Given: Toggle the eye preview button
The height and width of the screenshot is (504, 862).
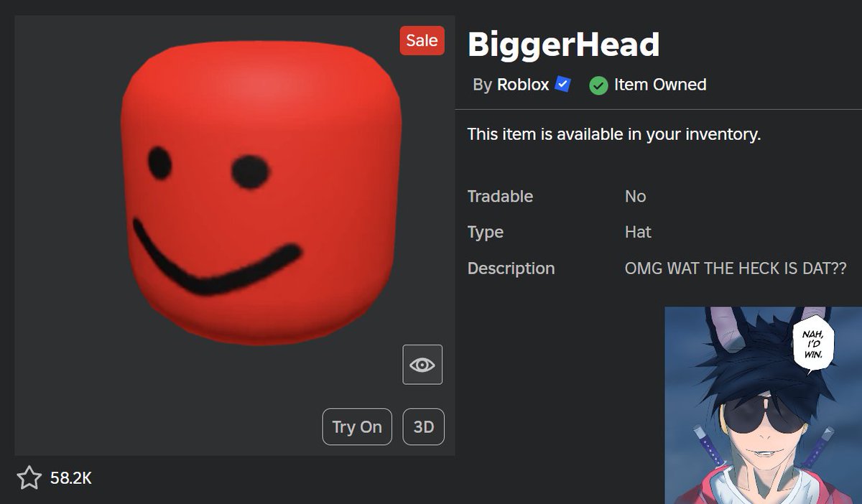Looking at the screenshot, I should [422, 365].
